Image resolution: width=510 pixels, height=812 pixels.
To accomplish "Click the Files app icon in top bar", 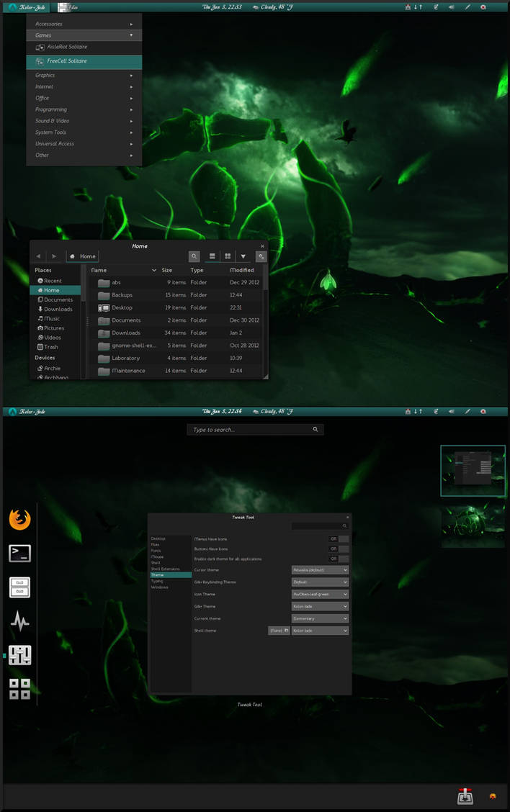I will point(63,7).
